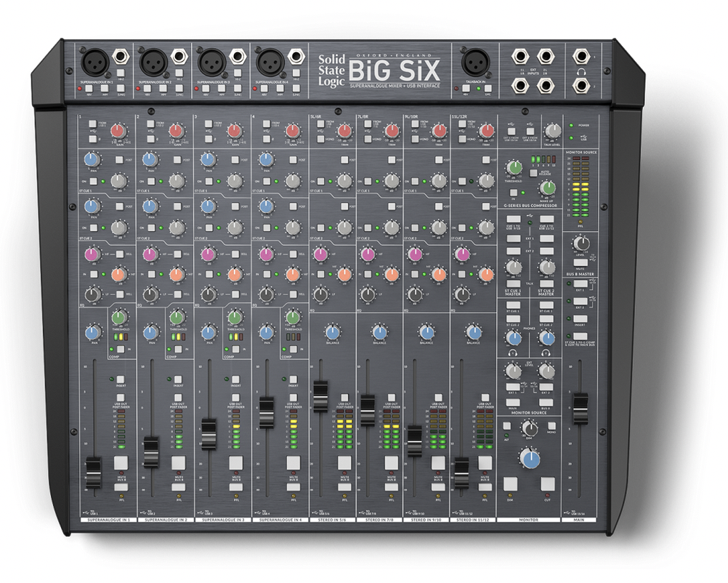Click the large blue monitor level knob
Screen dimensions: 728x583
point(530,459)
